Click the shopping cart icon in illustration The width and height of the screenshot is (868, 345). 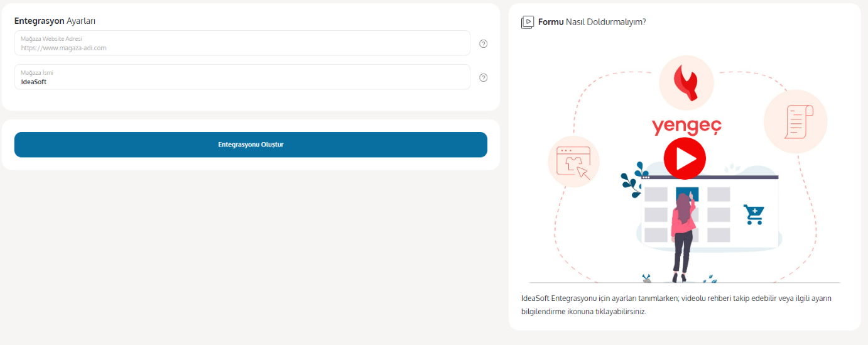pos(753,214)
